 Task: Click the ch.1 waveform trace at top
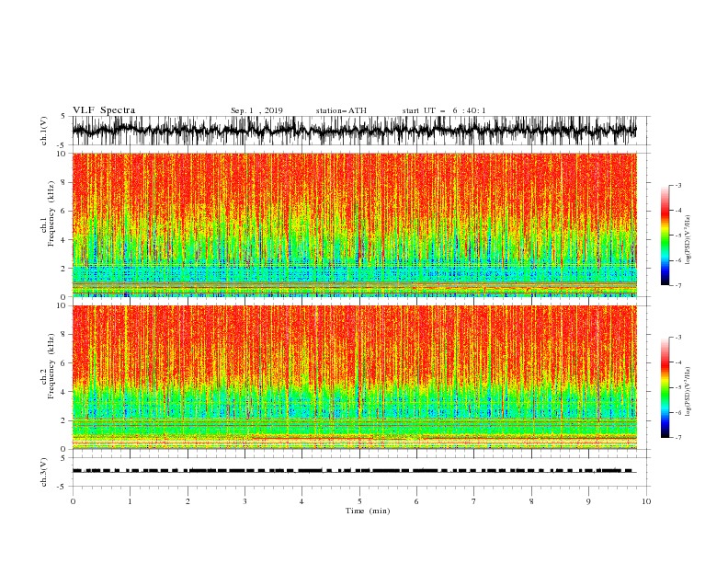[354, 131]
